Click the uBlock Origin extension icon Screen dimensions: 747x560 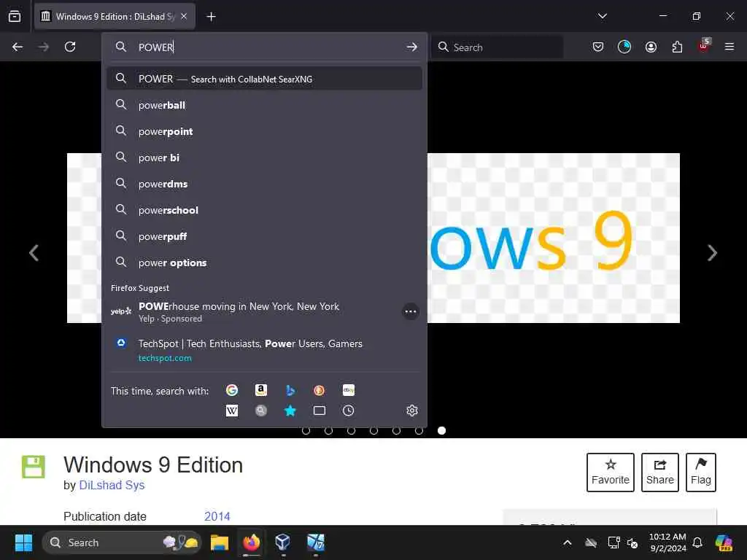[704, 46]
